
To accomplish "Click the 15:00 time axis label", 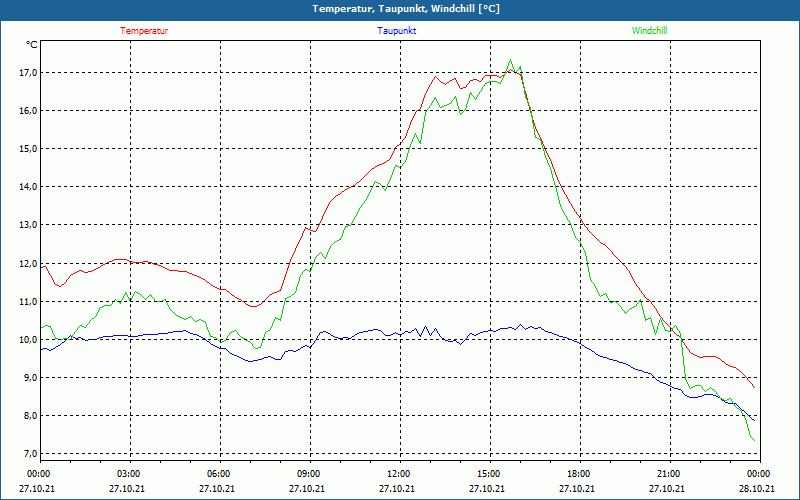I will 490,474.
